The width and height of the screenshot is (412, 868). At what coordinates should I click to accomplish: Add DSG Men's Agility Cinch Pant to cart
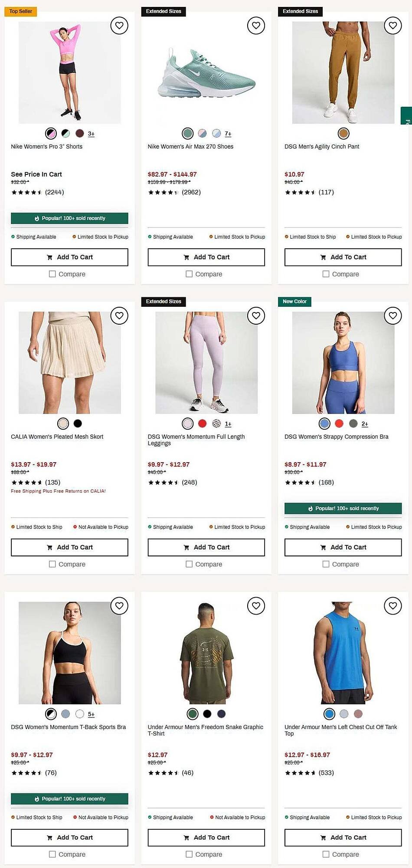click(x=343, y=257)
